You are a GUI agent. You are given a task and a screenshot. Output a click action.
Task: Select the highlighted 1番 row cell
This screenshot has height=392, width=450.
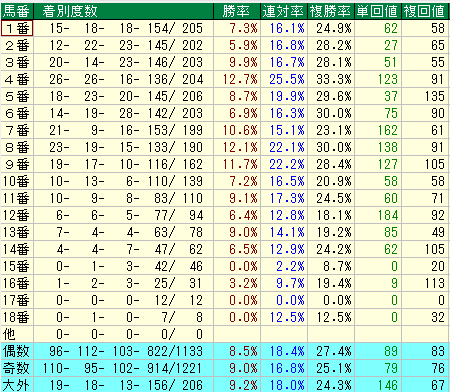pos(17,28)
